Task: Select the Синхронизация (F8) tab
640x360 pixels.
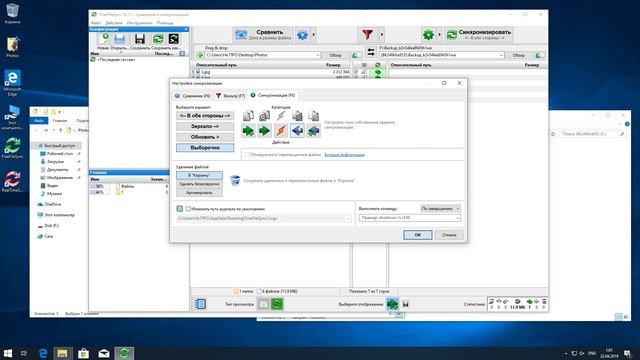Action: [x=273, y=95]
